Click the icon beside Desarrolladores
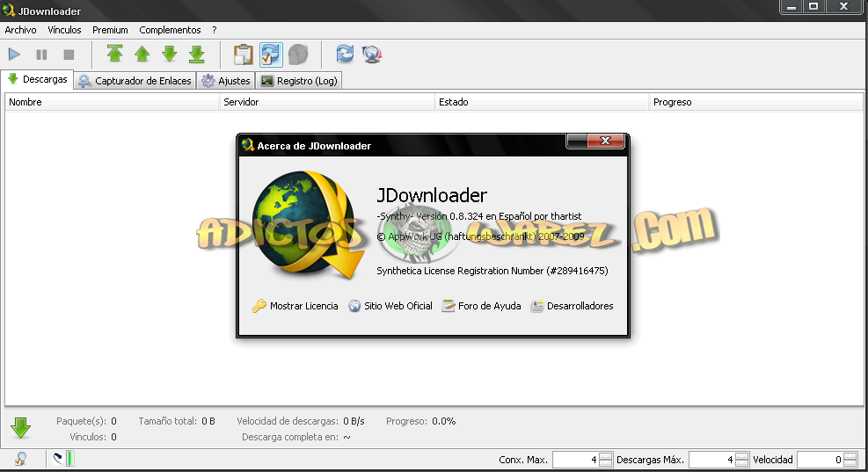Image resolution: width=868 pixels, height=472 pixels. [537, 306]
